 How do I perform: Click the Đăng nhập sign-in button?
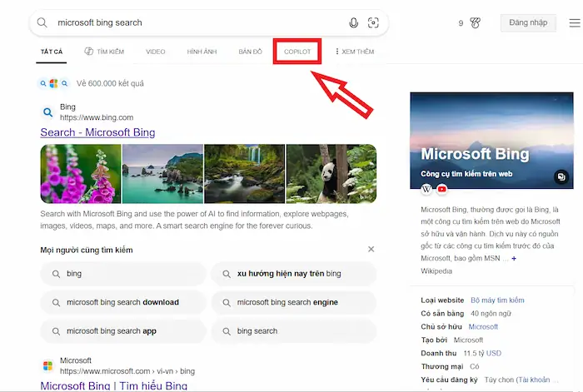pos(528,22)
